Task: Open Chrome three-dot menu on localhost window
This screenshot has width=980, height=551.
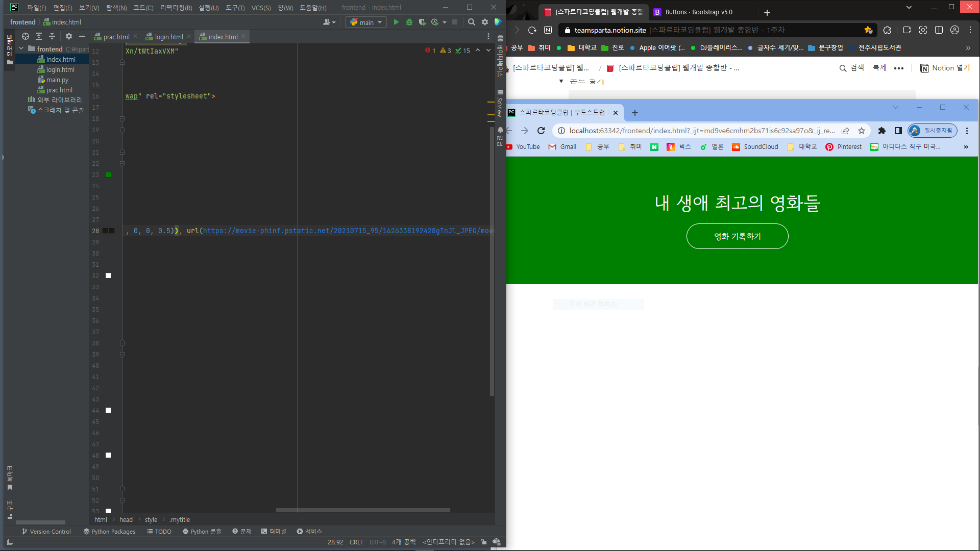Action: [x=967, y=131]
